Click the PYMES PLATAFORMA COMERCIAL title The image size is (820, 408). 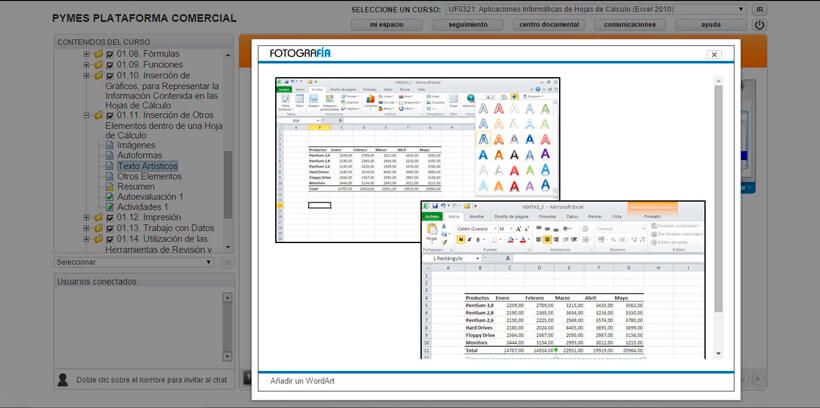(x=144, y=18)
